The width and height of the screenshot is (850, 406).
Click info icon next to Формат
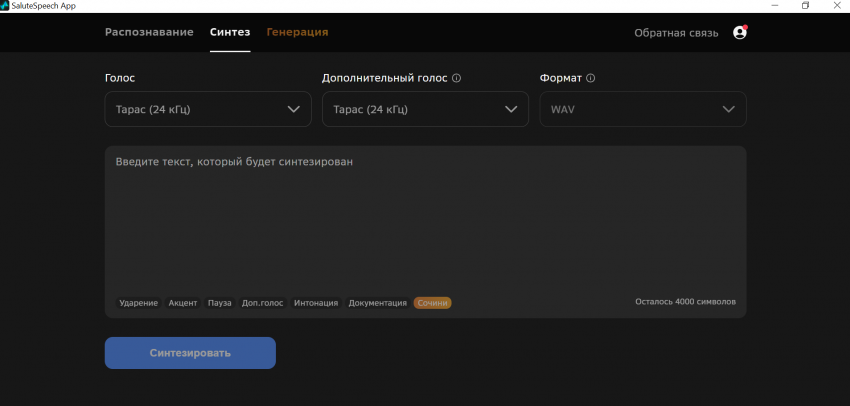(x=591, y=78)
